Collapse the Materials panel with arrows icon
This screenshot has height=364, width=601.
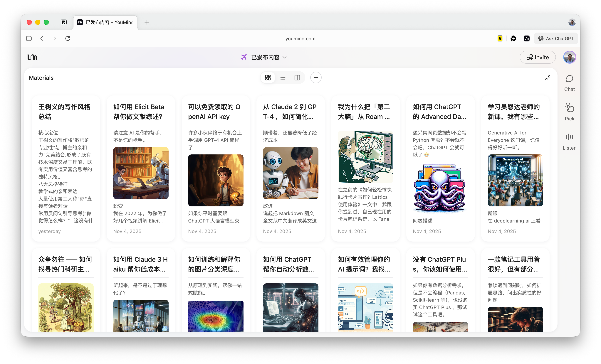(547, 78)
